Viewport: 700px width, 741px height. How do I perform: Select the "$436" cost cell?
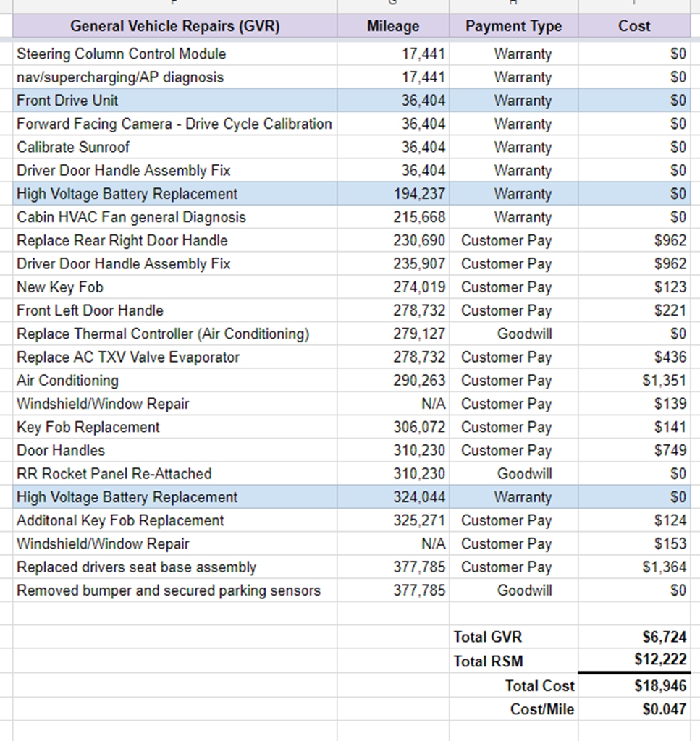634,357
